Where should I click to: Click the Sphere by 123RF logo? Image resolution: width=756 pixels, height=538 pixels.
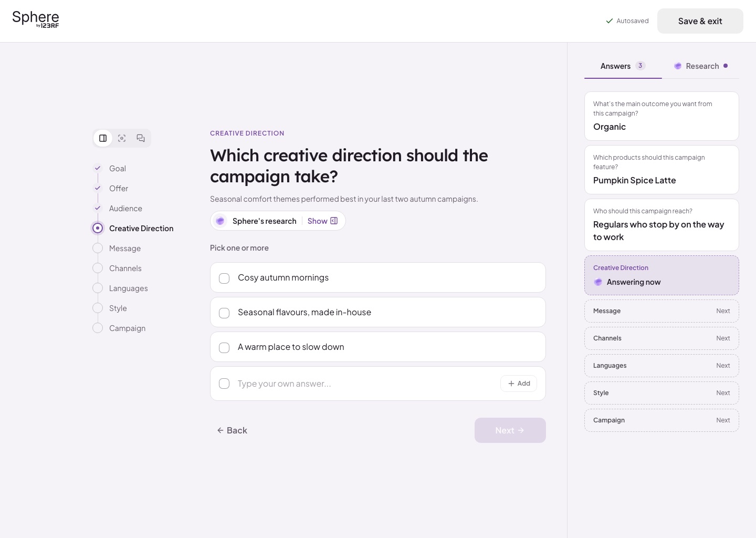click(x=36, y=19)
